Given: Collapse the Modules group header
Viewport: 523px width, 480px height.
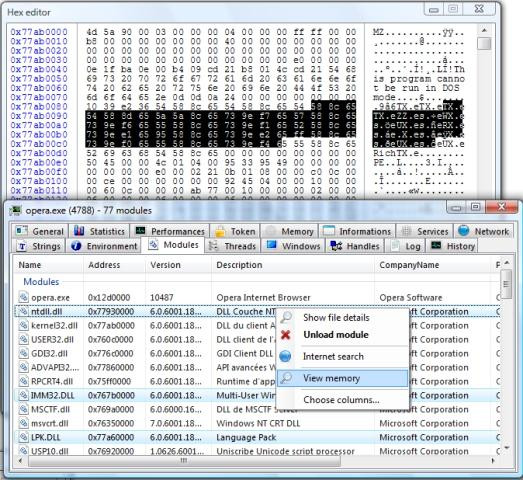Looking at the screenshot, I should (x=41, y=282).
